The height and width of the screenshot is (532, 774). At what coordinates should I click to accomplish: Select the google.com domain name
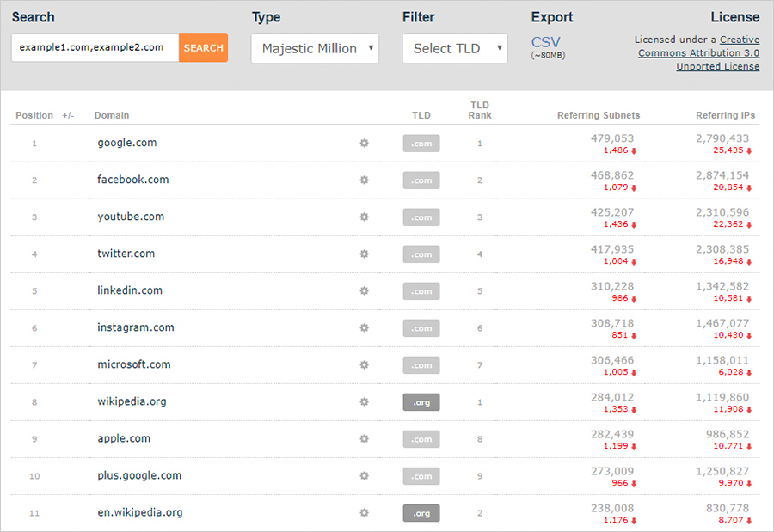coord(127,143)
